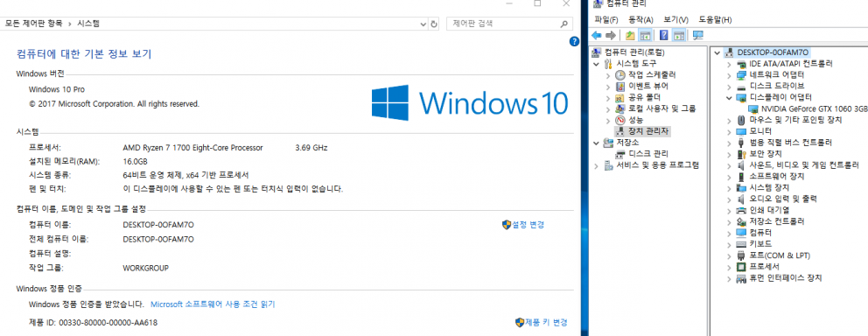Click the AMD Ryzen 7 1700 processor text
Image resolution: width=868 pixels, height=336 pixels.
click(x=192, y=148)
